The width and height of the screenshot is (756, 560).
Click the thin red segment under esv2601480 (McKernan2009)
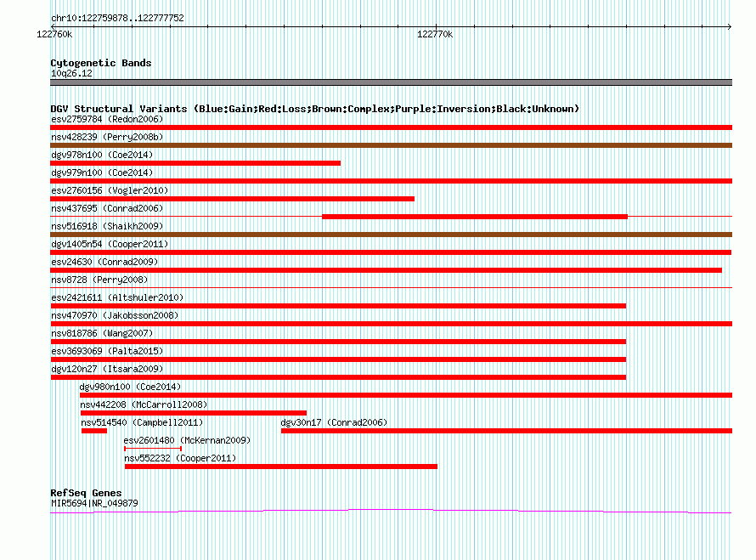coord(153,449)
